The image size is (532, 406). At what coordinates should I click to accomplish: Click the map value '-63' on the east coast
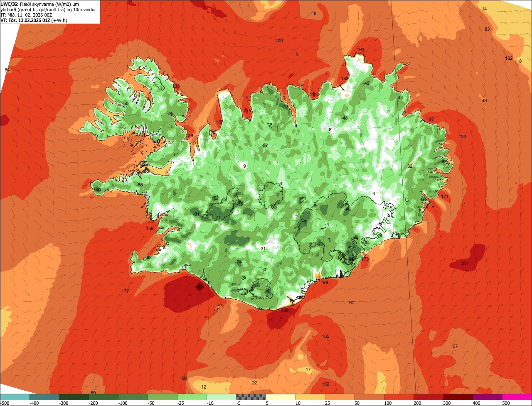[x=443, y=161]
